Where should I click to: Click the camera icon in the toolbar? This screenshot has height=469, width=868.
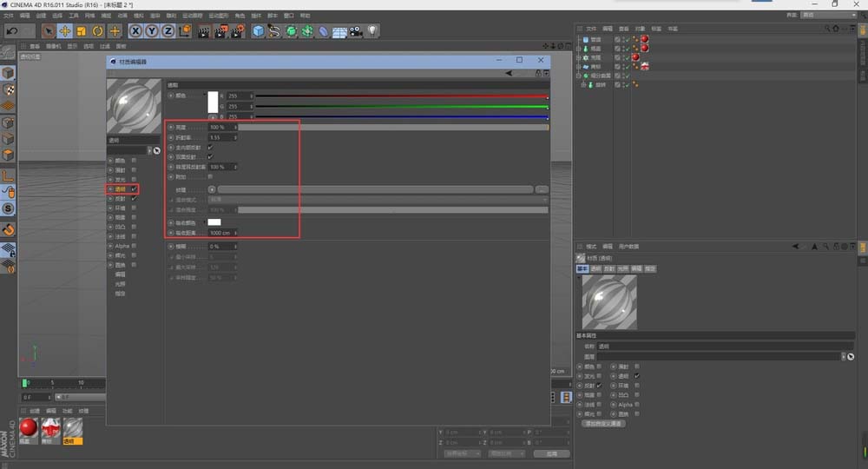tap(356, 31)
